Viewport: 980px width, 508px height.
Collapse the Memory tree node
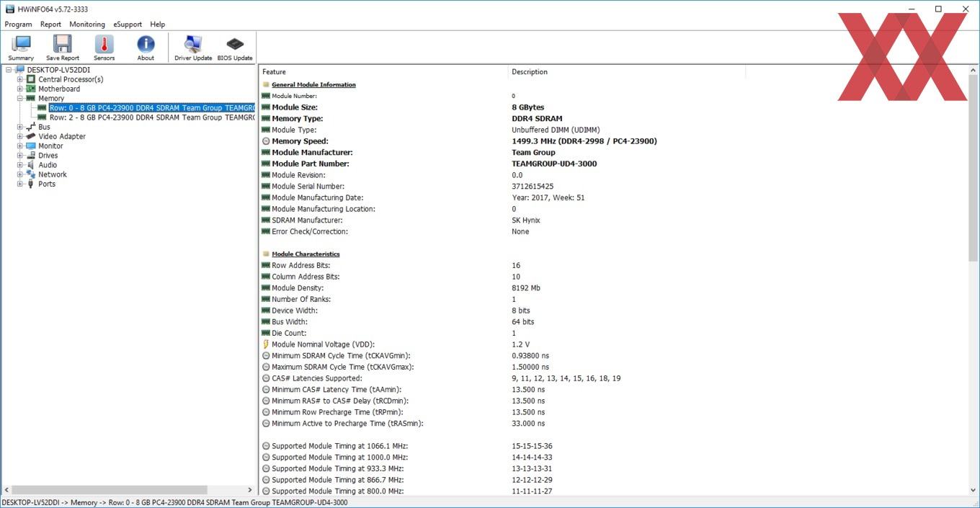[20, 98]
